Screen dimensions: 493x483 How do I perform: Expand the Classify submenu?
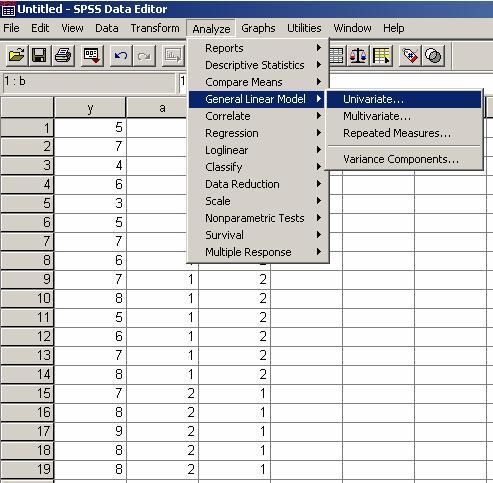(x=258, y=167)
